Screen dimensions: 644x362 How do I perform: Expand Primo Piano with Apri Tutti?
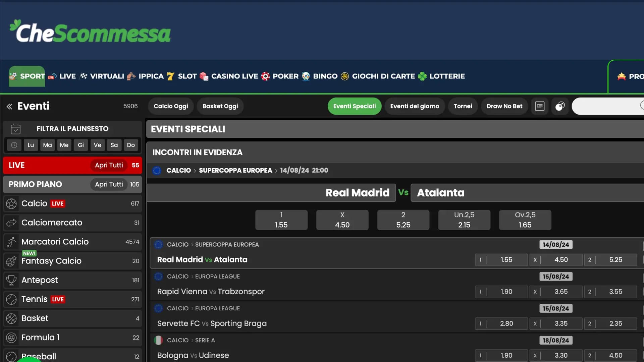pyautogui.click(x=109, y=184)
